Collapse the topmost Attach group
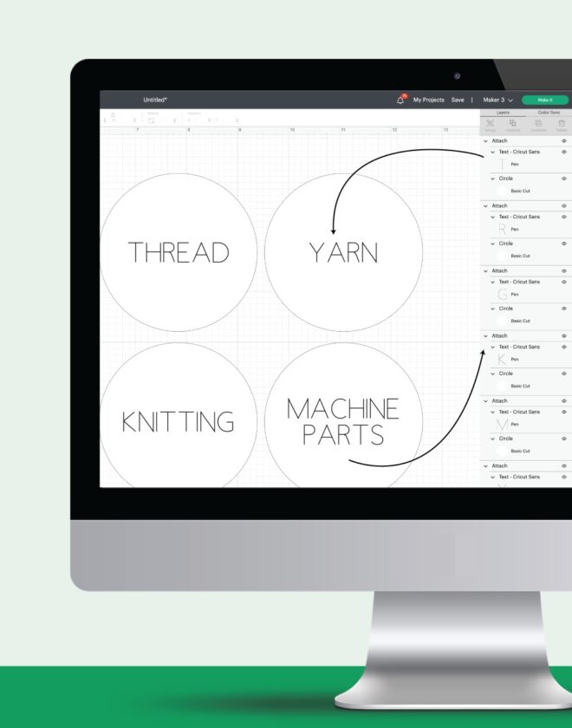This screenshot has height=728, width=572. [485, 140]
